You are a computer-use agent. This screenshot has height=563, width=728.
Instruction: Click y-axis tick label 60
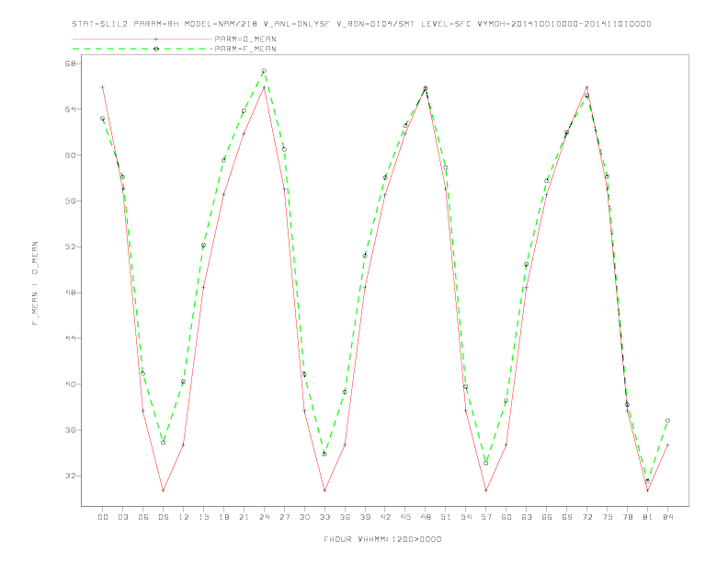[x=70, y=155]
